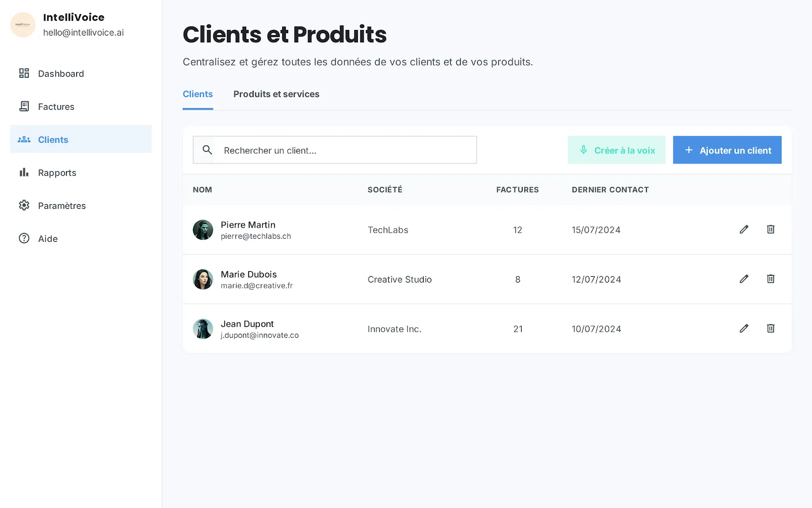Delete Pierre Martin with trash icon
Viewport: 812px width, 508px height.
770,230
